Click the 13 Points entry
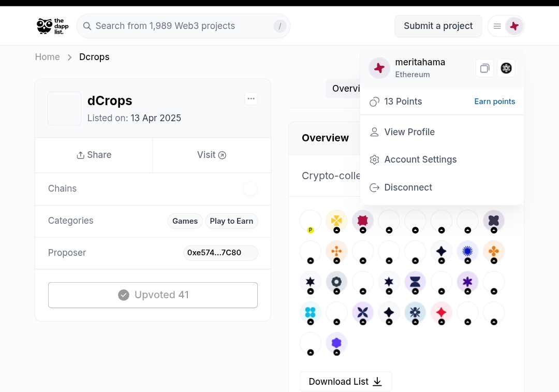Viewport: 559px width, 392px height. pyautogui.click(x=396, y=101)
